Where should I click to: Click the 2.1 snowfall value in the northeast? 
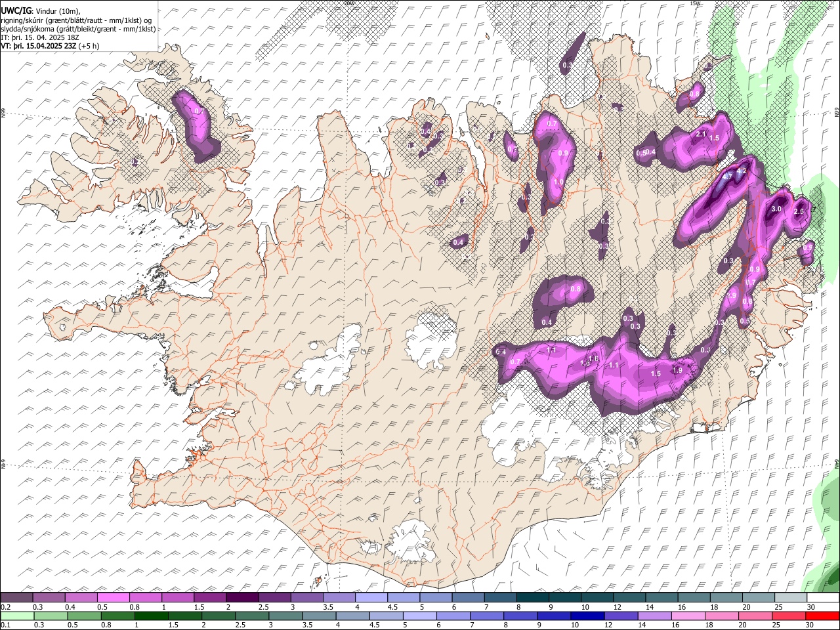pos(700,135)
